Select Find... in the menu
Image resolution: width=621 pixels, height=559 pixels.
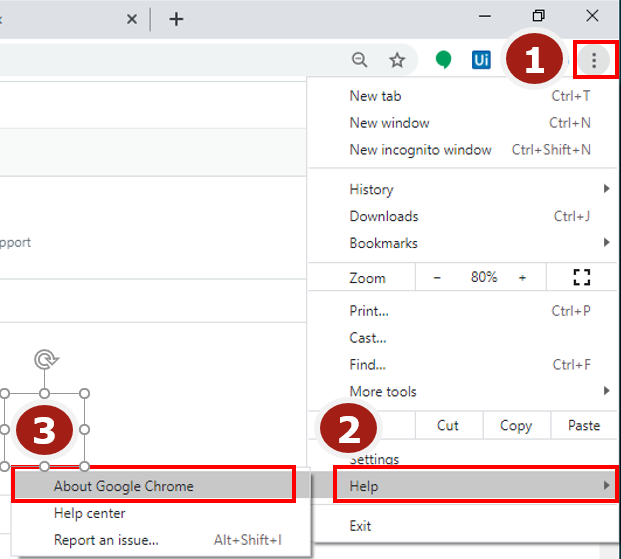coord(462,364)
